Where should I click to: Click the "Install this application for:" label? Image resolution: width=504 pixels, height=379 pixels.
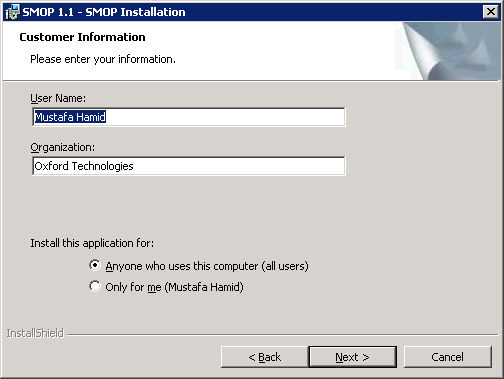92,243
